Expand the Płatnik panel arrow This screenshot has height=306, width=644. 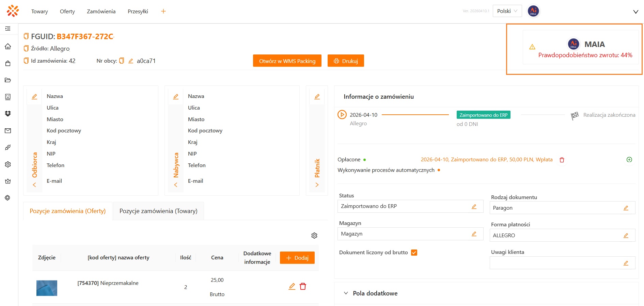click(317, 185)
